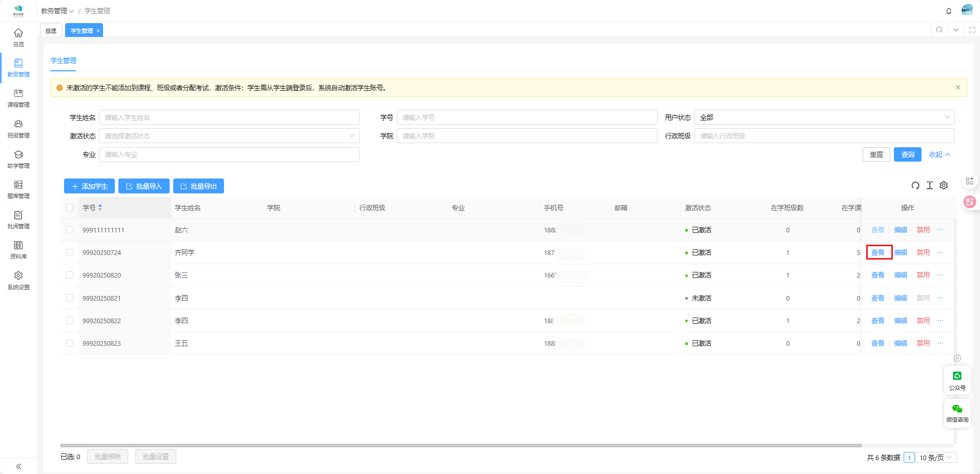
Task: Open the 10 条/页 page size dropdown
Action: tap(936, 458)
